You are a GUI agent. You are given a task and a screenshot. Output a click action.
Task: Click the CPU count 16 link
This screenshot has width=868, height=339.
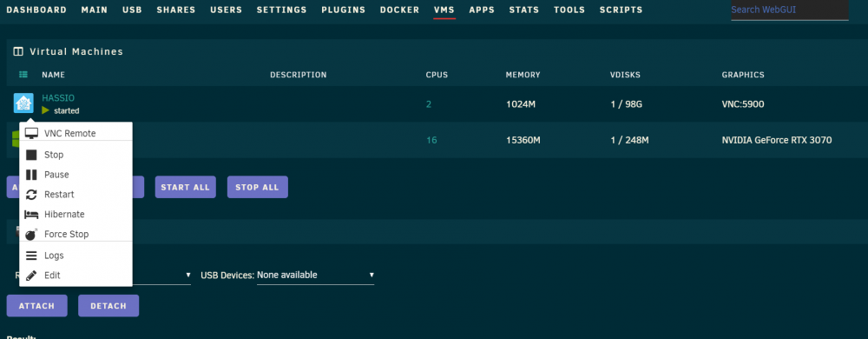431,140
